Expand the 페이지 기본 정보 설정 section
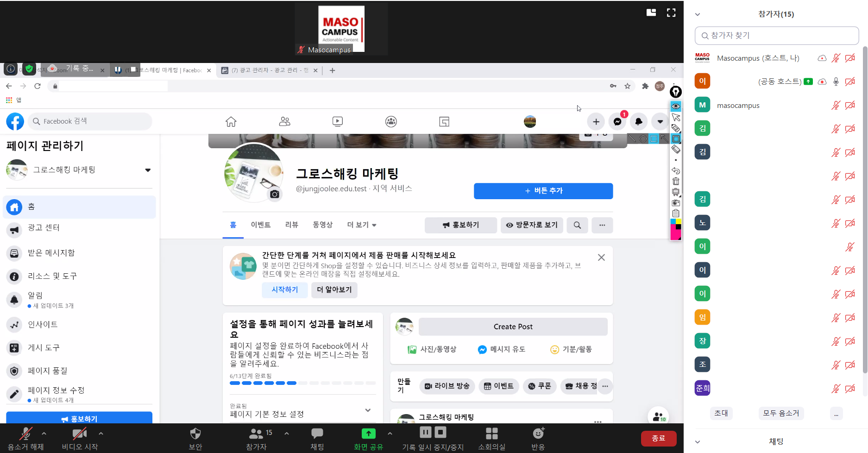868x453 pixels. [368, 410]
